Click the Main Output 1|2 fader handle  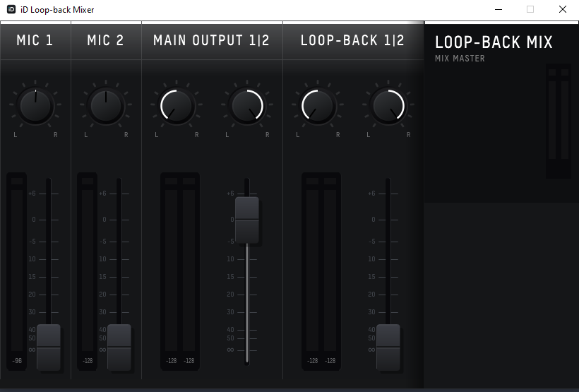(x=247, y=220)
